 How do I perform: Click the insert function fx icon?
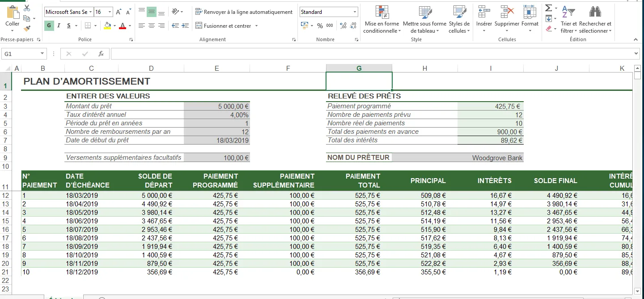click(x=101, y=54)
